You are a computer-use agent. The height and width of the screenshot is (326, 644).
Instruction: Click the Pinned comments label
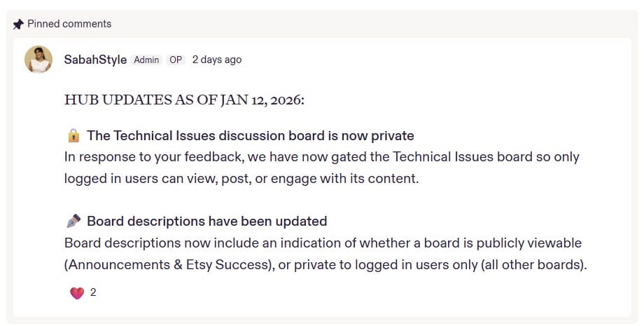point(69,24)
